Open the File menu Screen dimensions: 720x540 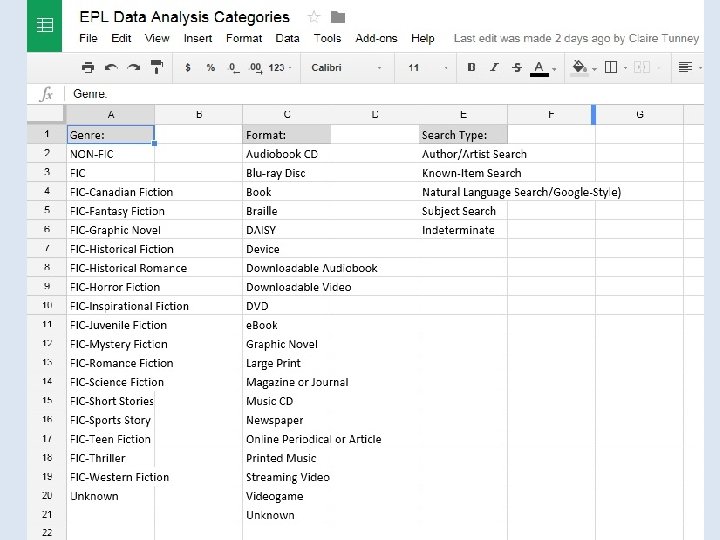[x=88, y=38]
